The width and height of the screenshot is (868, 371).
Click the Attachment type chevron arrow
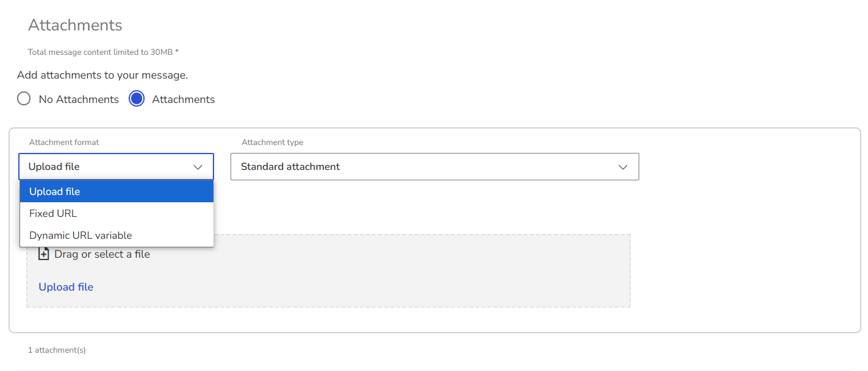[x=623, y=167]
